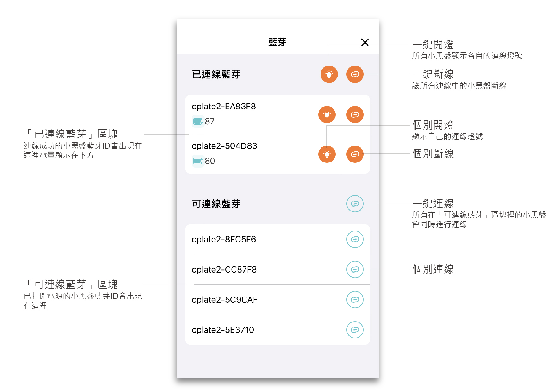Connect oplate2-5E3710
This screenshot has height=392, width=555.
[x=355, y=330]
